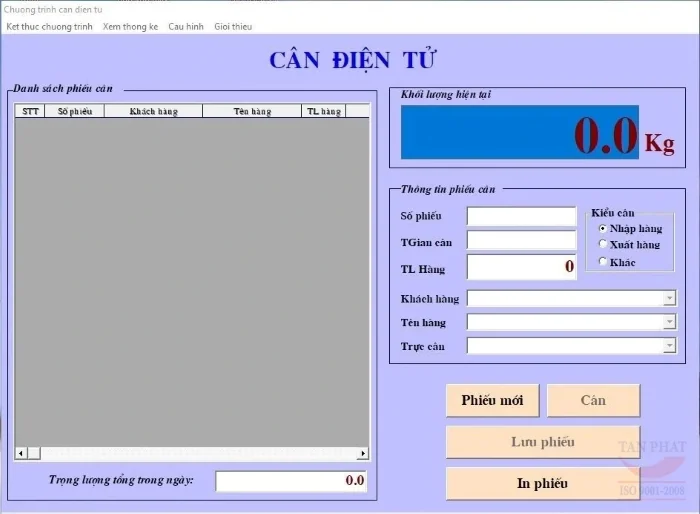
Task: Click the In phiếu button
Action: click(x=543, y=484)
